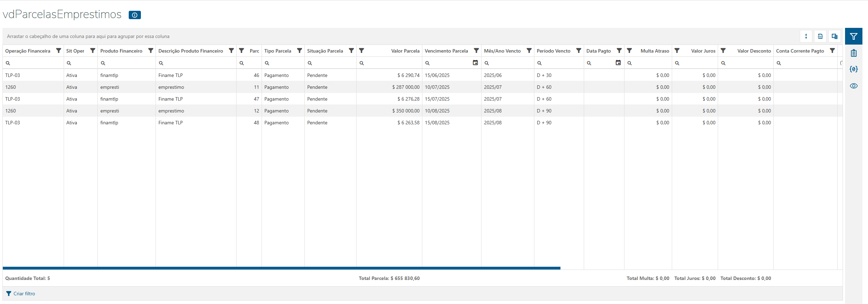The height and width of the screenshot is (304, 868).
Task: Click the collapse rows arrows icon
Action: (806, 36)
